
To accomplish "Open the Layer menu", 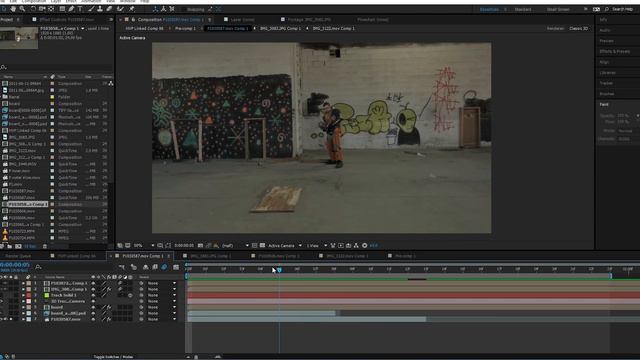I will [55, 2].
